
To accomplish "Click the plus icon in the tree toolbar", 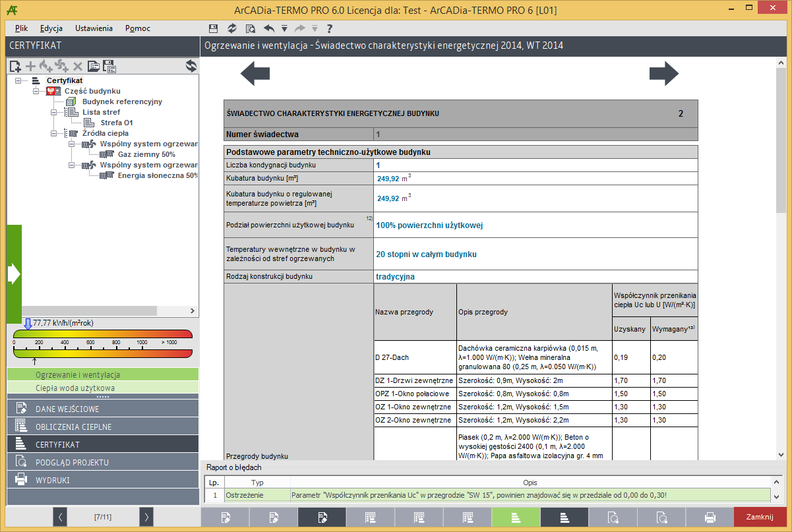I will pyautogui.click(x=30, y=66).
